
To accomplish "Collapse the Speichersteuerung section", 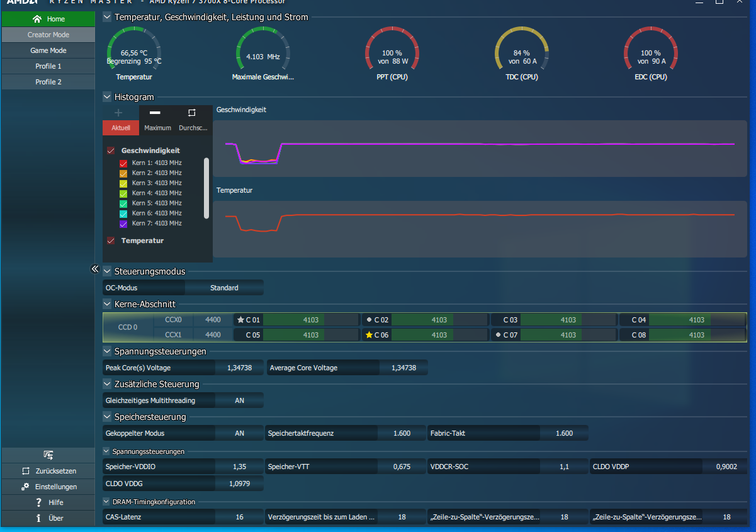I will 106,417.
